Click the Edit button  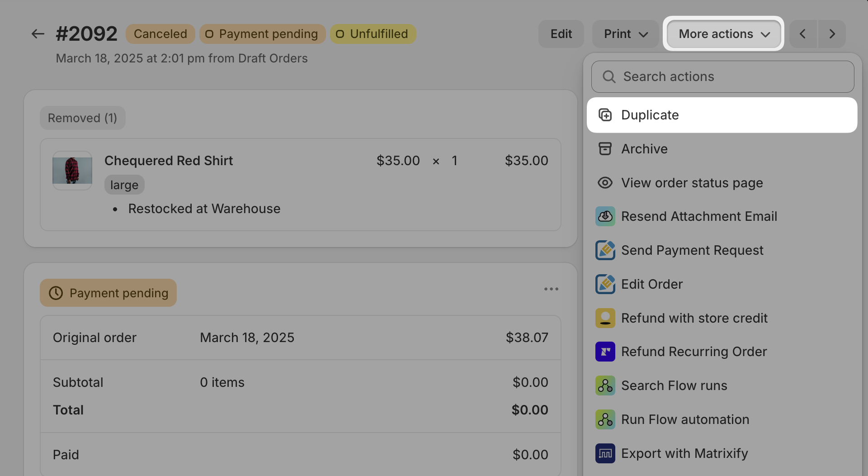pos(561,34)
